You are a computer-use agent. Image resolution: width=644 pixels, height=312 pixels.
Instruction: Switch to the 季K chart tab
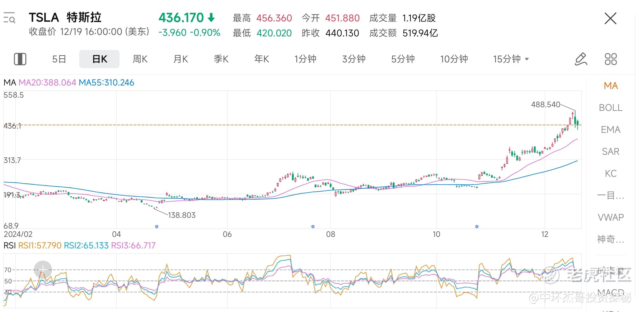point(221,59)
